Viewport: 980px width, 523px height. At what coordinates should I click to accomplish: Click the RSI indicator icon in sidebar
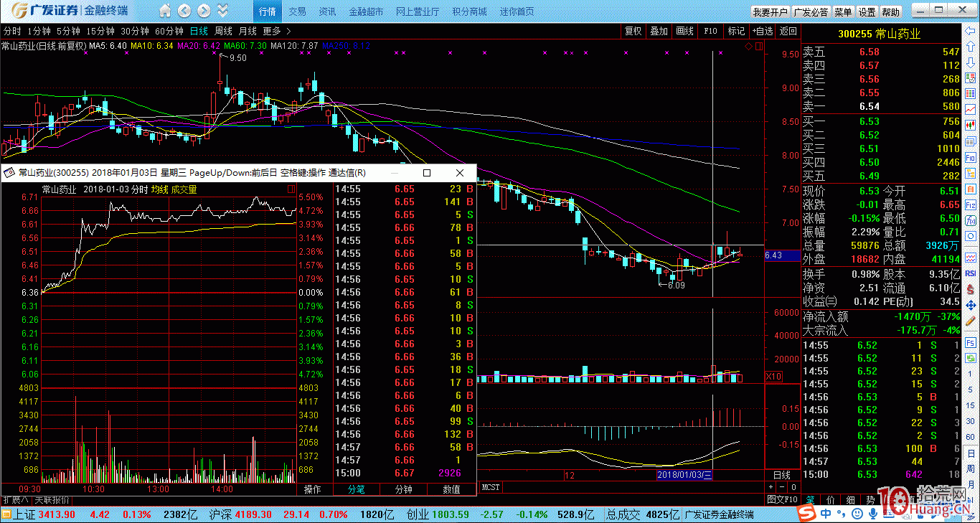970,273
